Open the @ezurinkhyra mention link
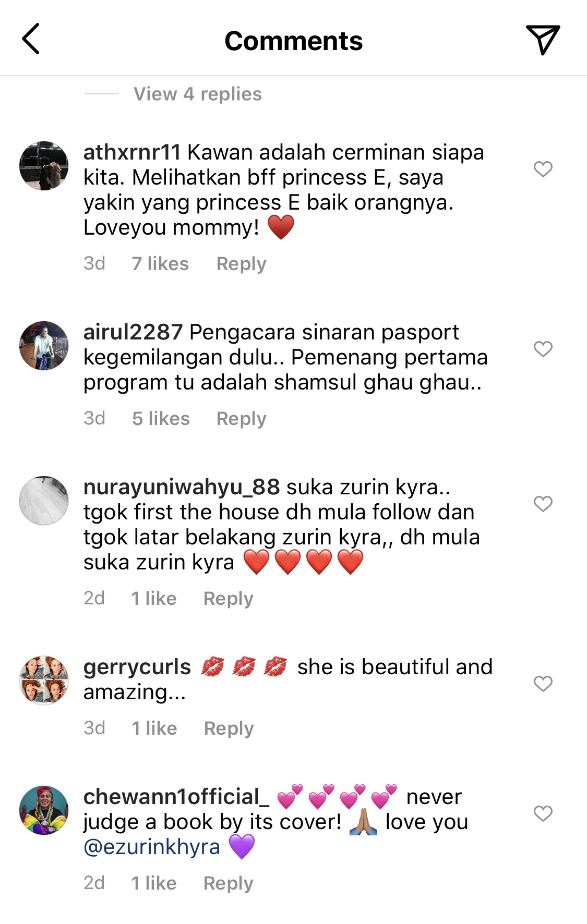Viewport: 587px width, 924px height. point(152,846)
